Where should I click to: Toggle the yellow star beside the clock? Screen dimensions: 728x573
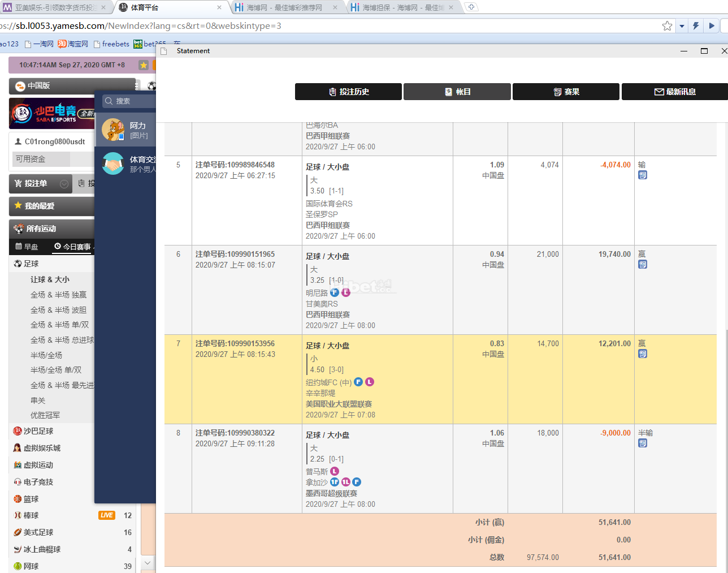click(144, 65)
